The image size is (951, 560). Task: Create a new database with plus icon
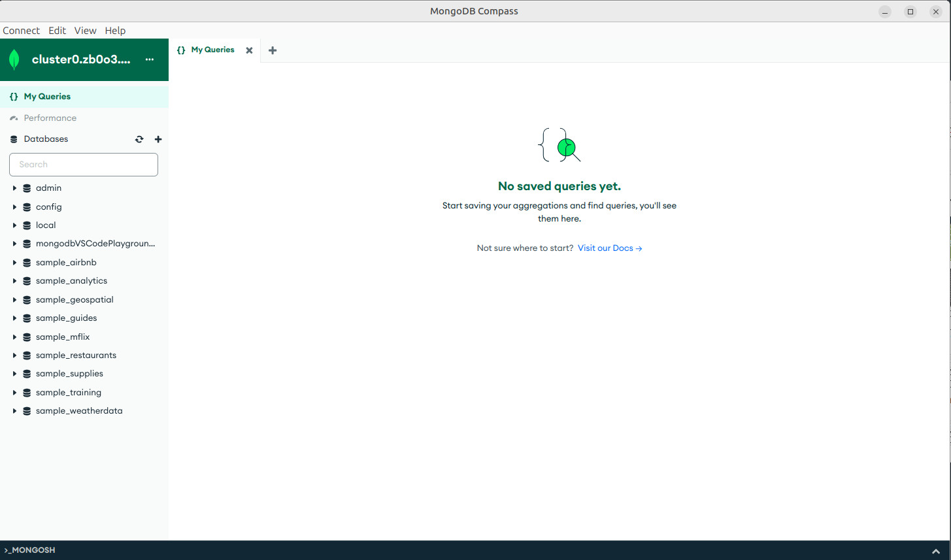click(x=158, y=139)
